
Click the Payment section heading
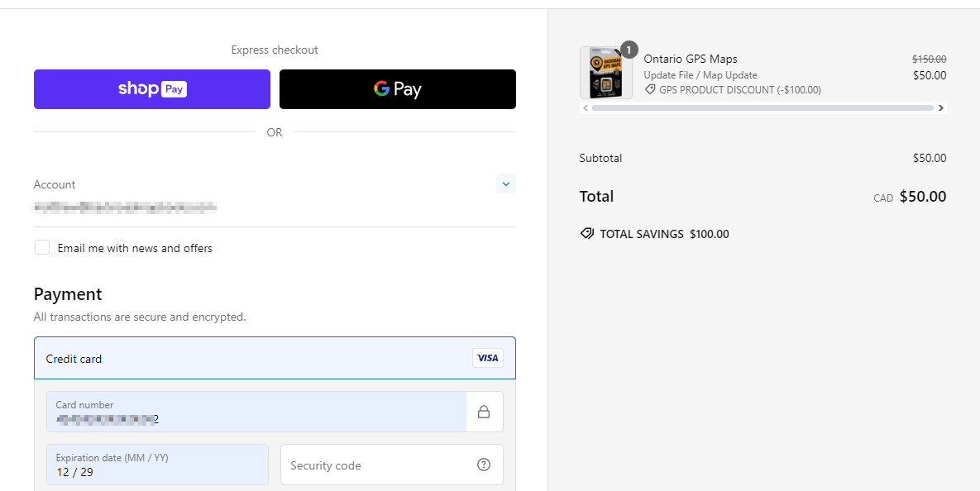[68, 294]
